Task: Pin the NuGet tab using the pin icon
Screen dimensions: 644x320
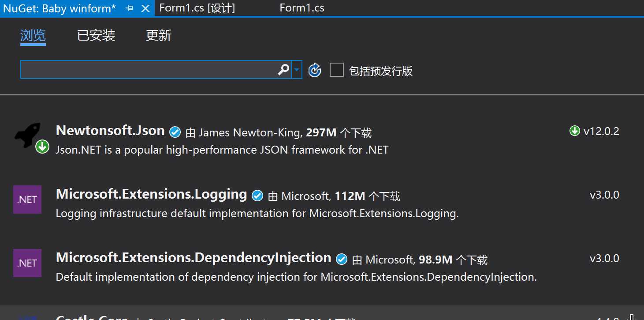Action: point(129,8)
